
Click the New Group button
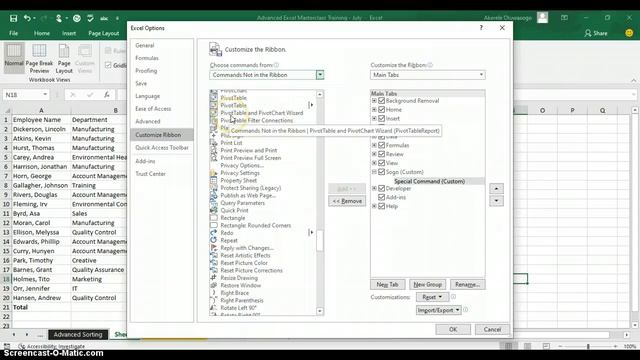point(427,284)
